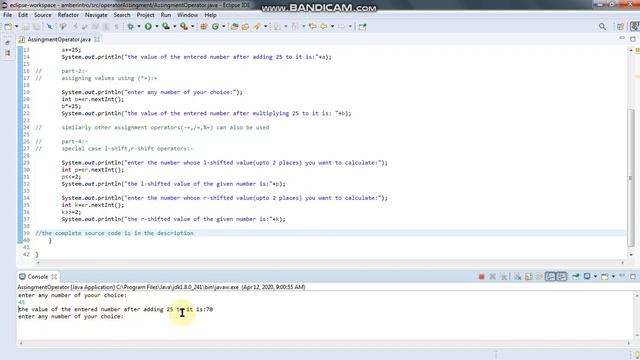Click the Clear Console icon

(x=518, y=277)
